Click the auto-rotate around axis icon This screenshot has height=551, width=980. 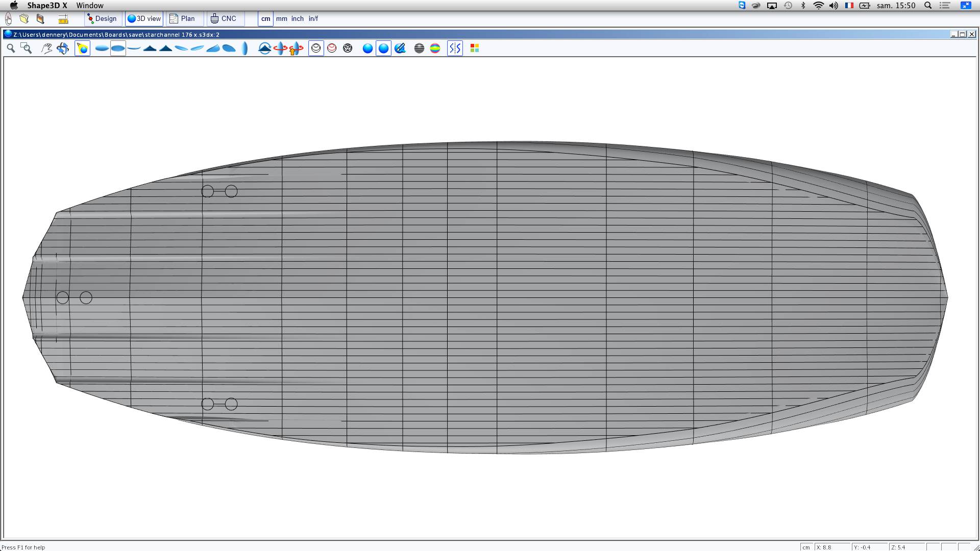[280, 48]
